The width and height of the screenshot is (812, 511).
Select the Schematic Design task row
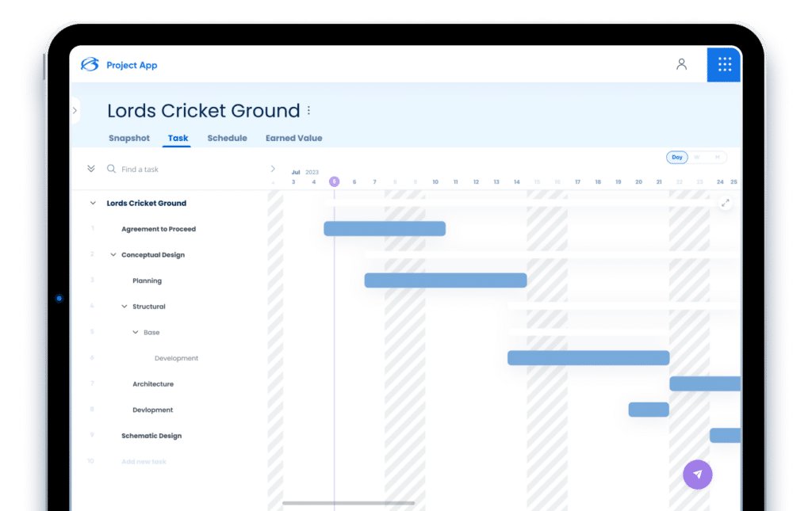click(x=151, y=436)
